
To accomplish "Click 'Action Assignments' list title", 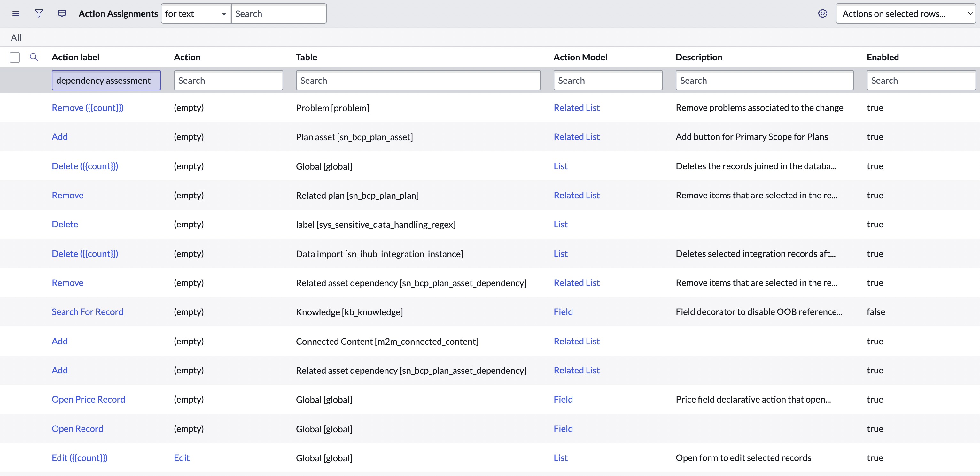I will [118, 14].
